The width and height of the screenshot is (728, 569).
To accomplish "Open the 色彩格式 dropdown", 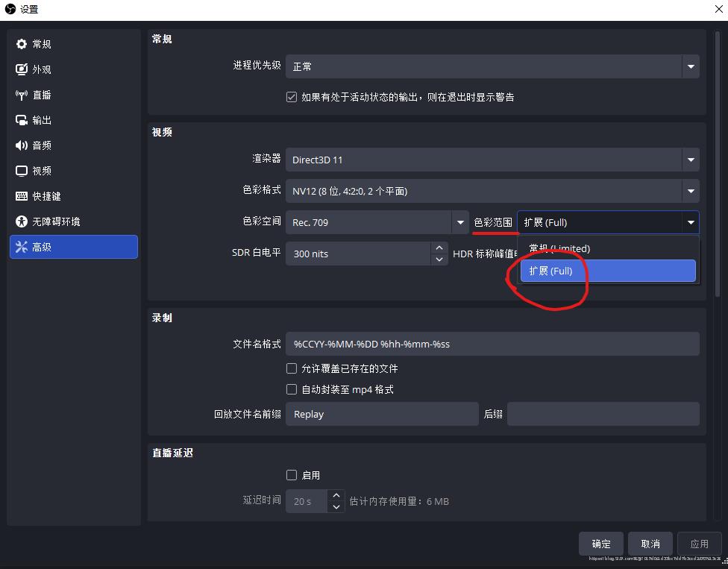I will (x=689, y=190).
